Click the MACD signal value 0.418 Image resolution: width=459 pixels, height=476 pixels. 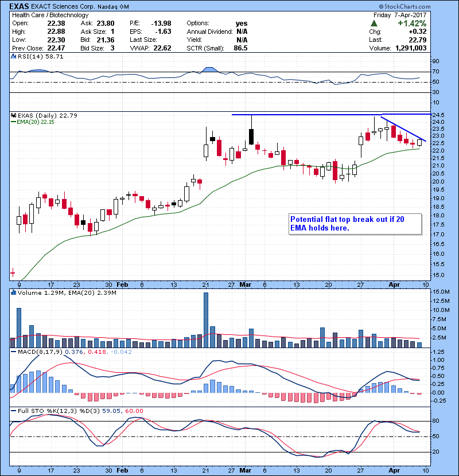[97, 352]
